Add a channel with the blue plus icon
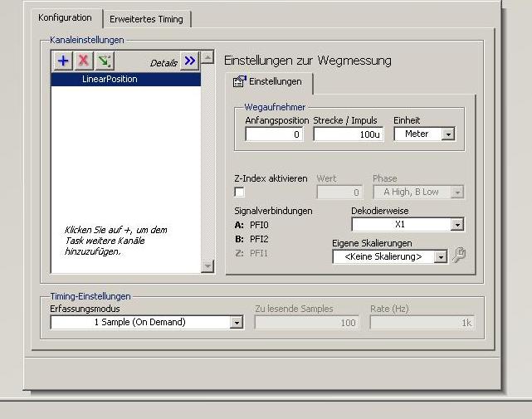 pyautogui.click(x=63, y=61)
